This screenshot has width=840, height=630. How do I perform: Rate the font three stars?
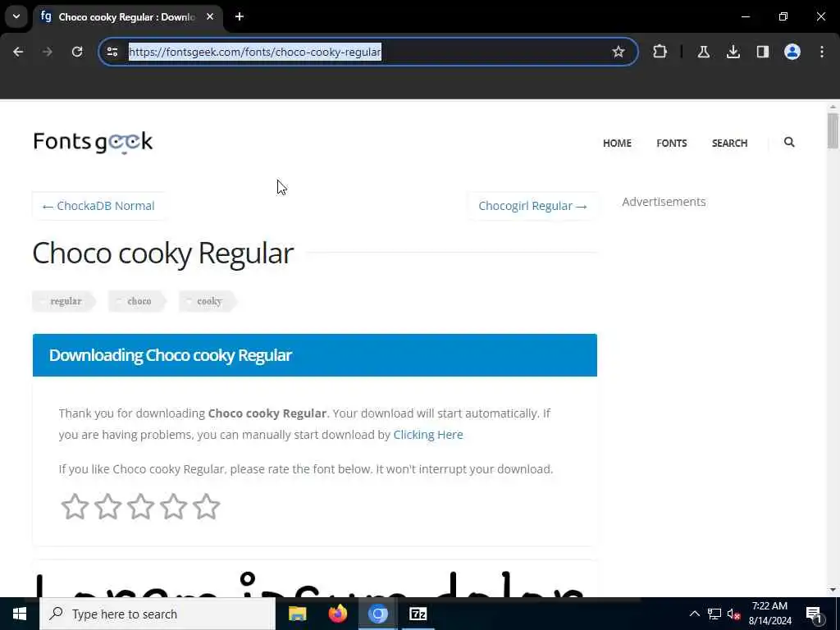point(140,506)
